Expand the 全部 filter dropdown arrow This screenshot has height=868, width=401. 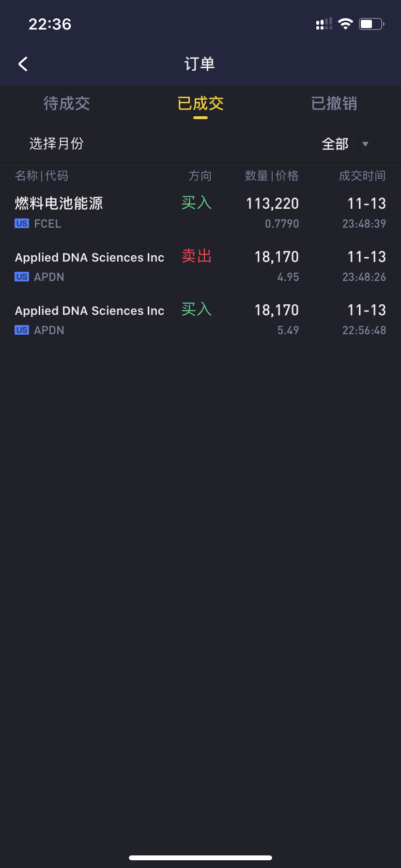coord(366,144)
